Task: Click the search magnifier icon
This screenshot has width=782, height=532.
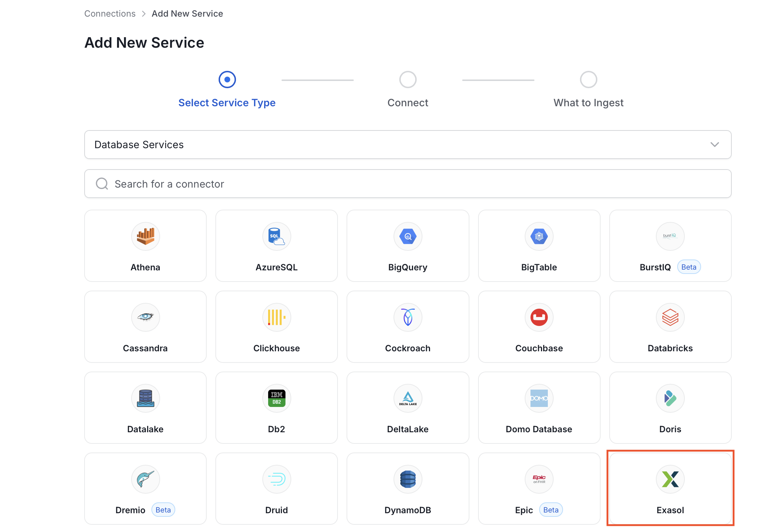Action: (x=102, y=184)
